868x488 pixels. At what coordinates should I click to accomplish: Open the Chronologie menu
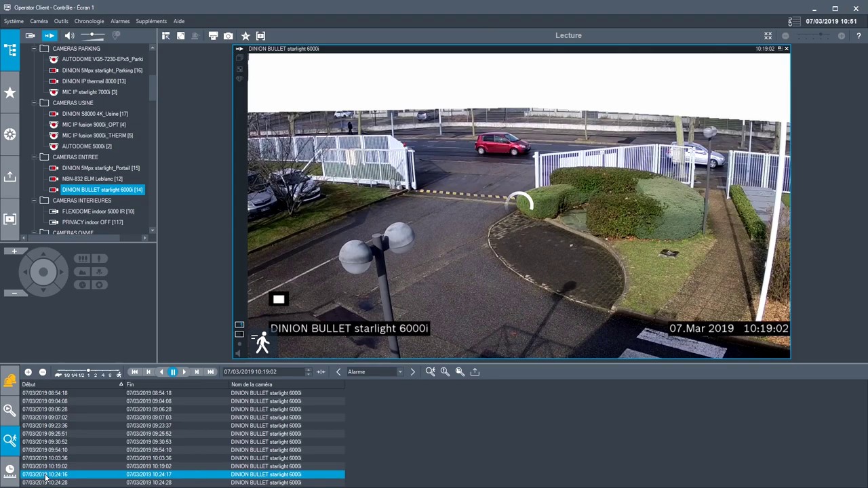(90, 21)
